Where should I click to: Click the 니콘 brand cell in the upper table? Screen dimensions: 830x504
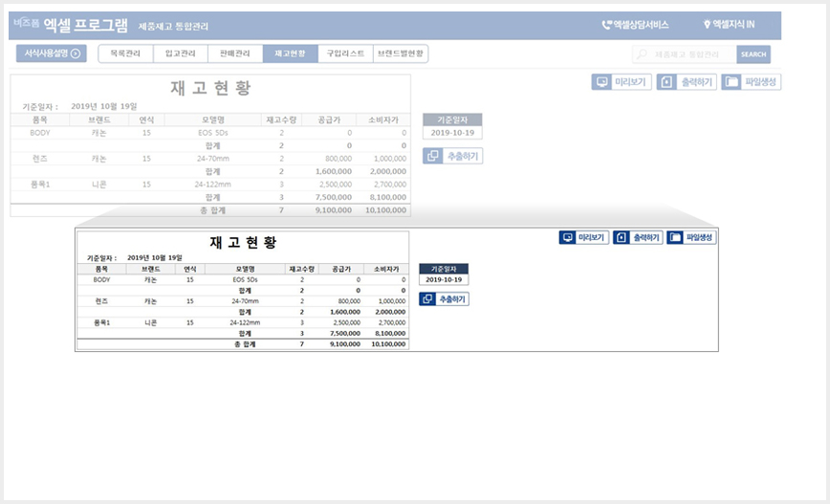point(99,185)
